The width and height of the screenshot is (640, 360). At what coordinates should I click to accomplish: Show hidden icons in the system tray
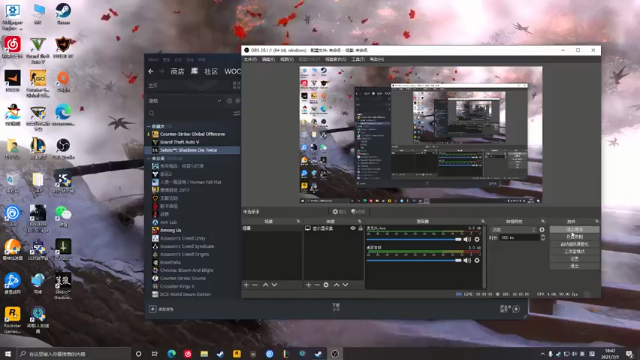pyautogui.click(x=542, y=354)
